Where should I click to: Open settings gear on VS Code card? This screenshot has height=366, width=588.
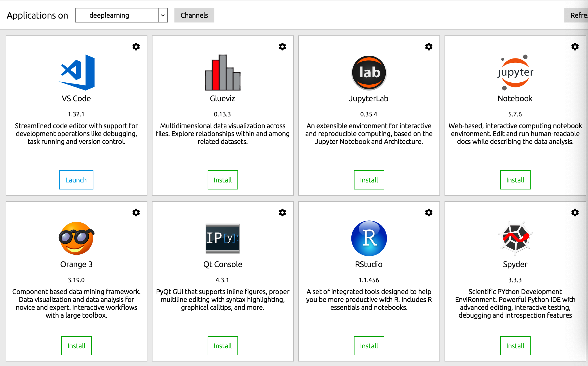pos(136,47)
